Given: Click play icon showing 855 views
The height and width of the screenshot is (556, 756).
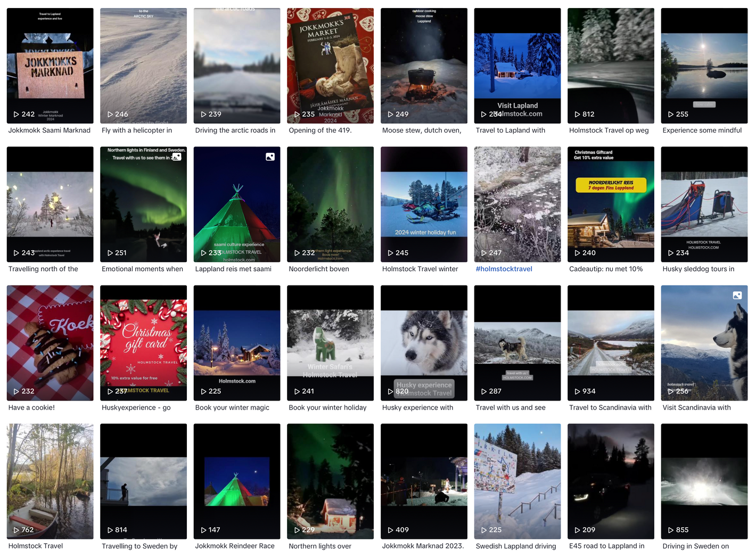Looking at the screenshot, I should (x=671, y=530).
